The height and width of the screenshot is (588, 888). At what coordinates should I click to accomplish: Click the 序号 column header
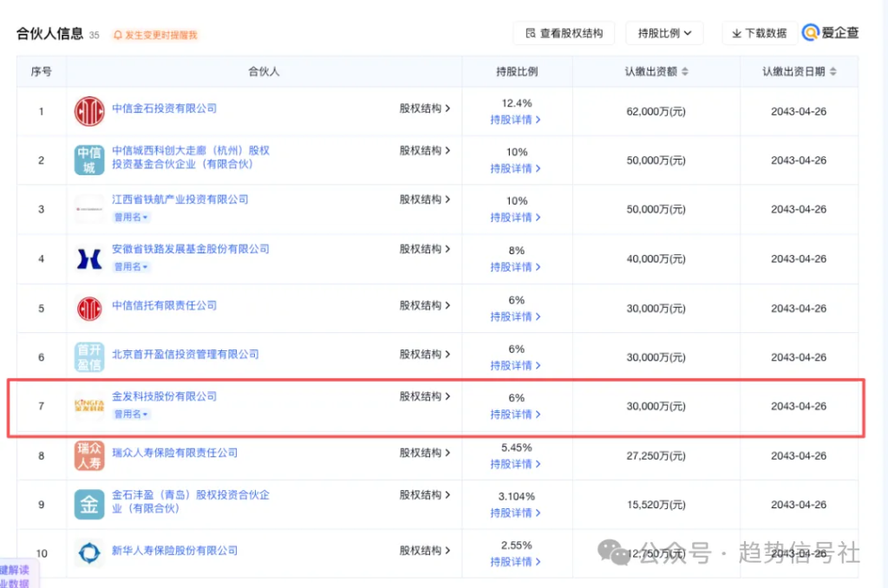(42, 71)
